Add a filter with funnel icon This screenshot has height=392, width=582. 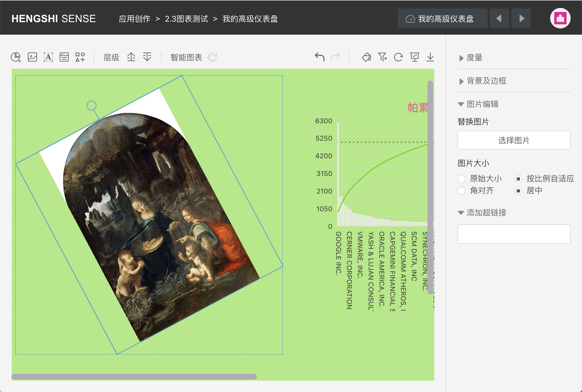(x=383, y=57)
